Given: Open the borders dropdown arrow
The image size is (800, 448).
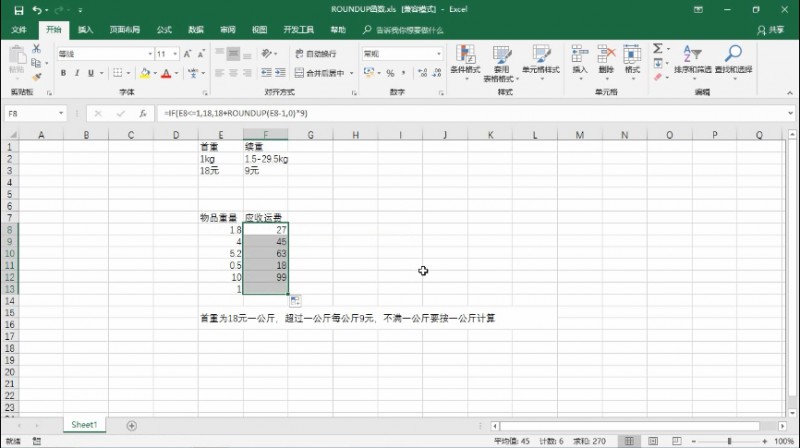Looking at the screenshot, I should 128,73.
